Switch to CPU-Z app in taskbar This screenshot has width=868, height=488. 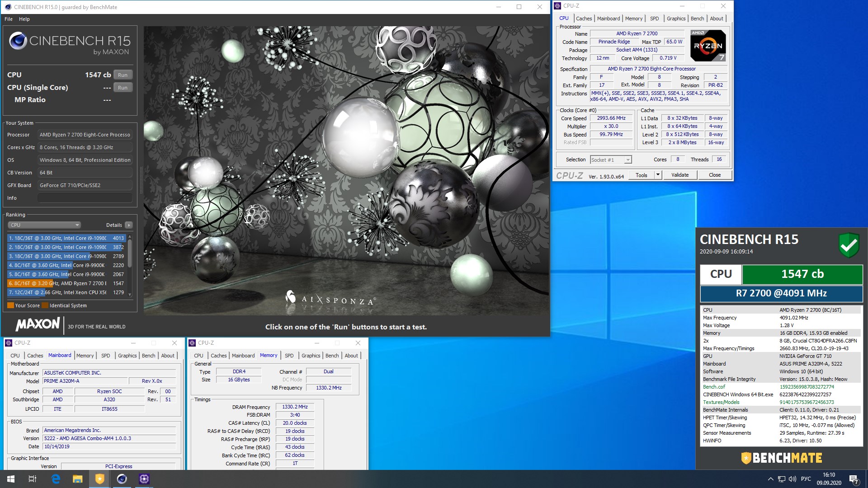pyautogui.click(x=144, y=479)
